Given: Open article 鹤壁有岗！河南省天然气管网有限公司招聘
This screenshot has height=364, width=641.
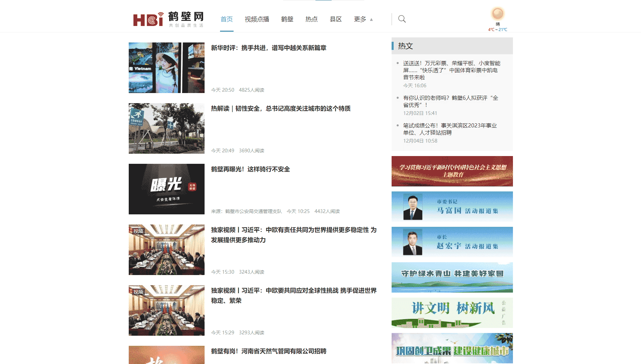Looking at the screenshot, I should [x=269, y=351].
